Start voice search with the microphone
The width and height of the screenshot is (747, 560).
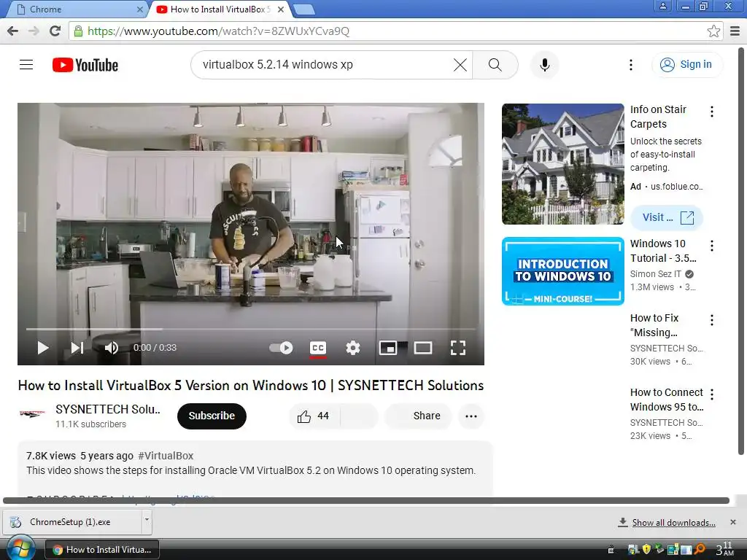(544, 65)
